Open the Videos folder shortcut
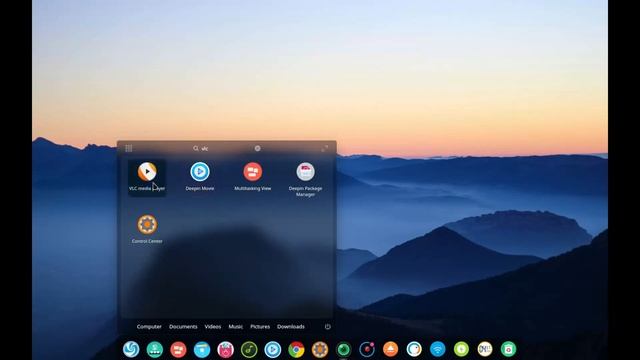 point(213,327)
